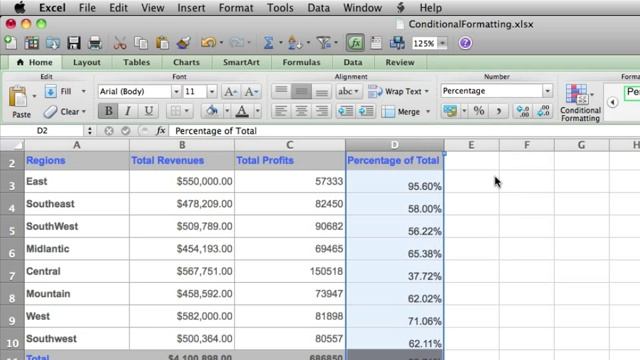This screenshot has height=360, width=640.
Task: Increase font size with A up icon
Action: (x=231, y=91)
